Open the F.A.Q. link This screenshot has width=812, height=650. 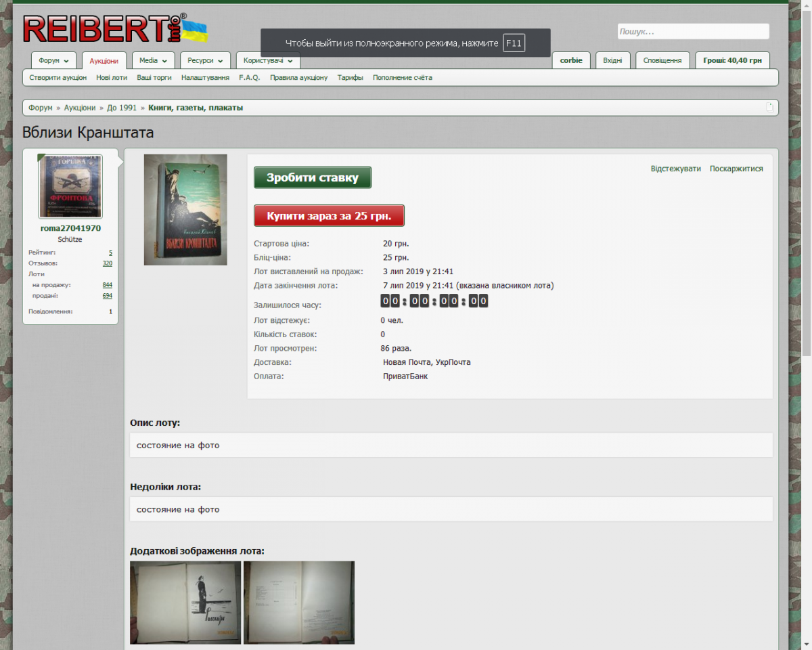tap(249, 77)
